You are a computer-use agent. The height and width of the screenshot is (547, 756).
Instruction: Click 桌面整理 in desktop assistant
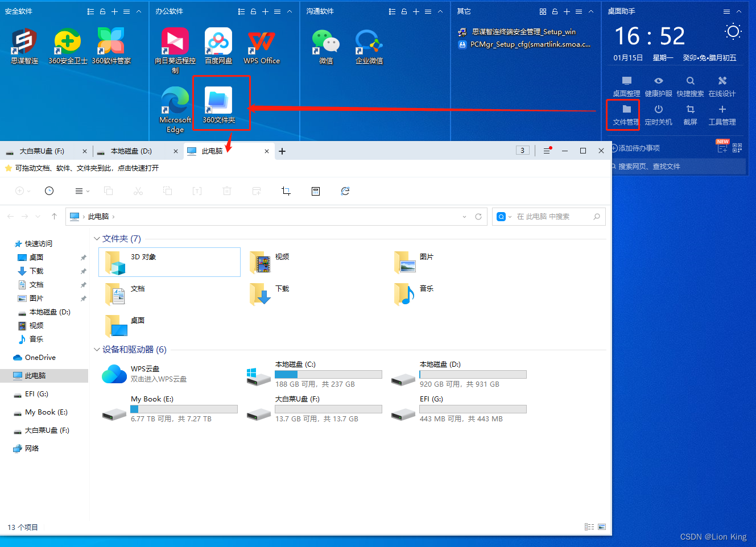coord(626,86)
